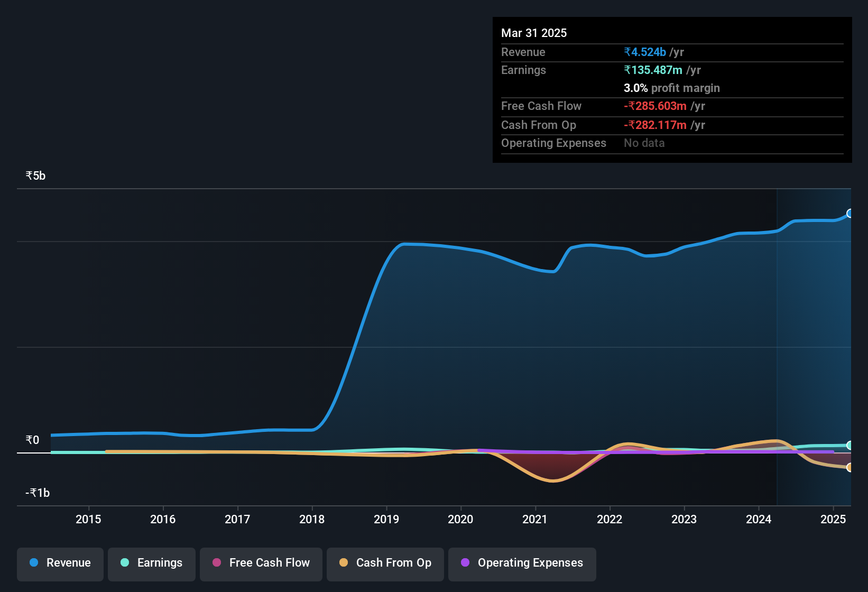The width and height of the screenshot is (868, 592).
Task: Click the 3.0% profit margin text
Action: (x=672, y=88)
